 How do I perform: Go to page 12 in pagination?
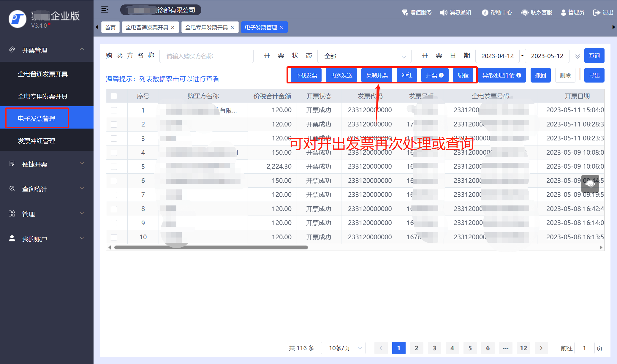pyautogui.click(x=523, y=348)
